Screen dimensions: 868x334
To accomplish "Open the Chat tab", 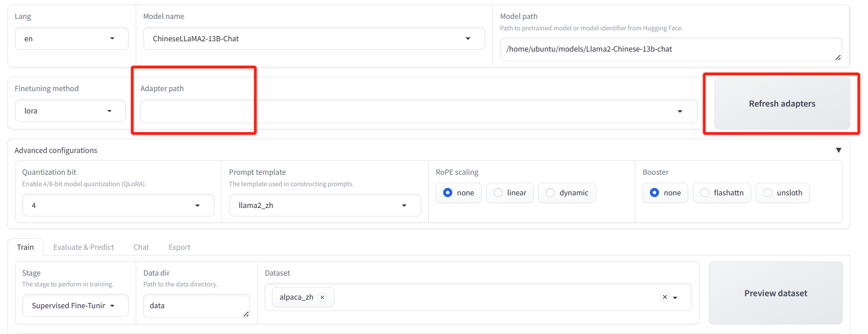I will click(x=141, y=247).
